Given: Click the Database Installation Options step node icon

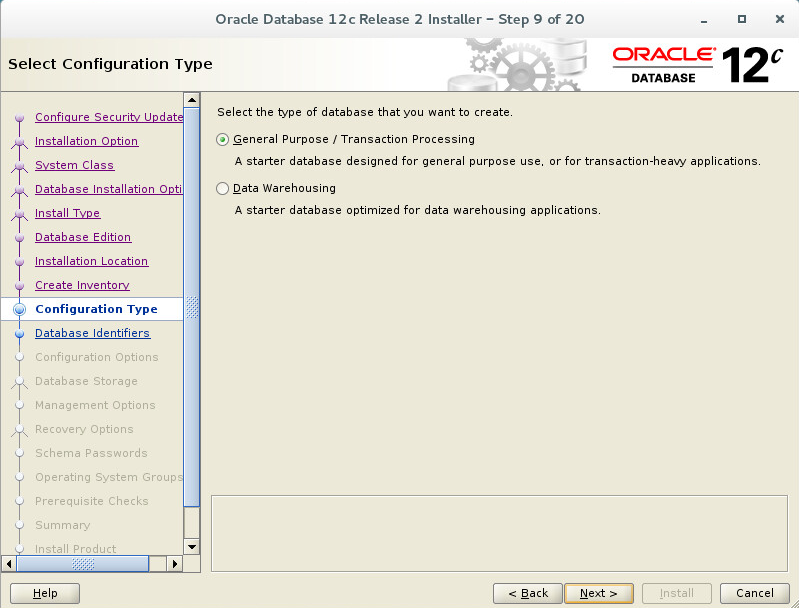Looking at the screenshot, I should tap(19, 190).
